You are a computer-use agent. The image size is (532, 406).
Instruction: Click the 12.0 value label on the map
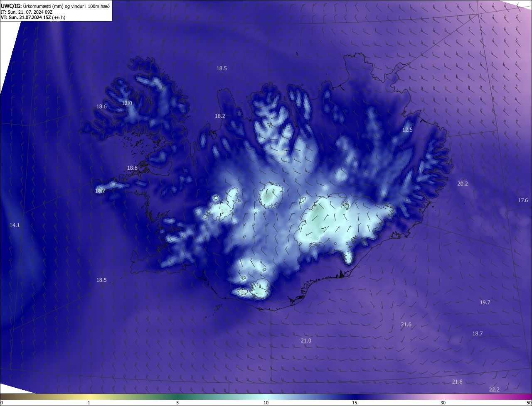[127, 103]
